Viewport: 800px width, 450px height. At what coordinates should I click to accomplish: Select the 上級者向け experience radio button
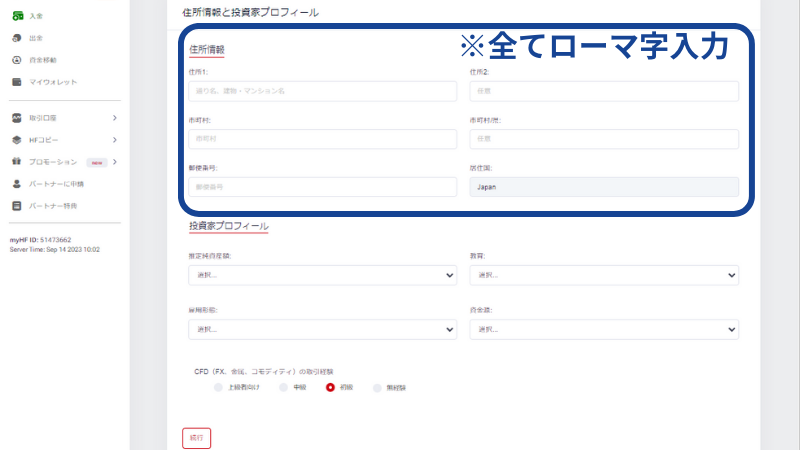219,386
